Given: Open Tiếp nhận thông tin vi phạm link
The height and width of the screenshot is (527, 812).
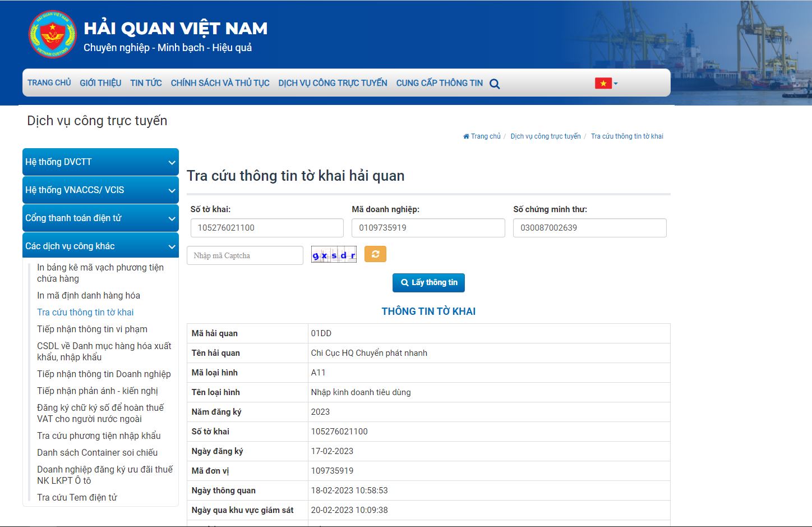Looking at the screenshot, I should [92, 329].
